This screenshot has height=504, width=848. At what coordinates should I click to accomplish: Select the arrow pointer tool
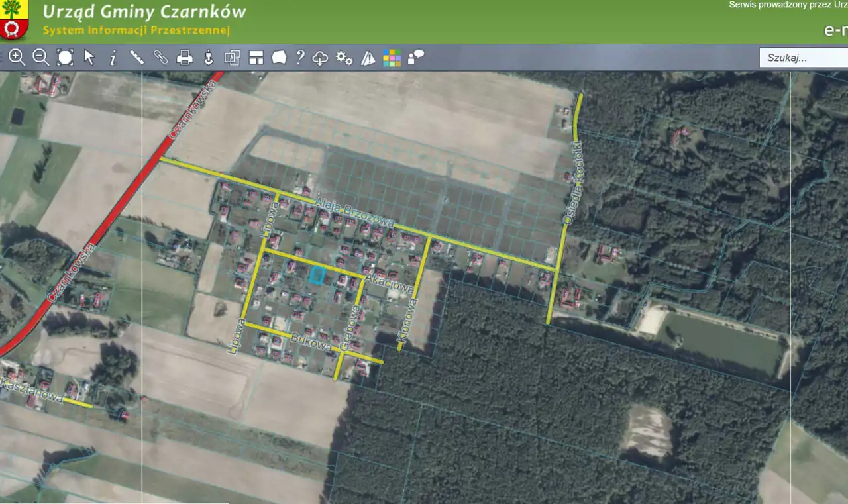(x=89, y=58)
